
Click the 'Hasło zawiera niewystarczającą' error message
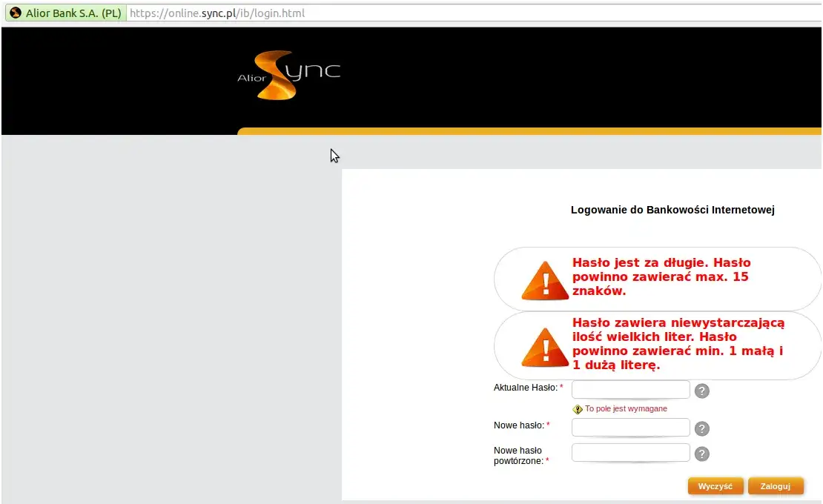678,344
